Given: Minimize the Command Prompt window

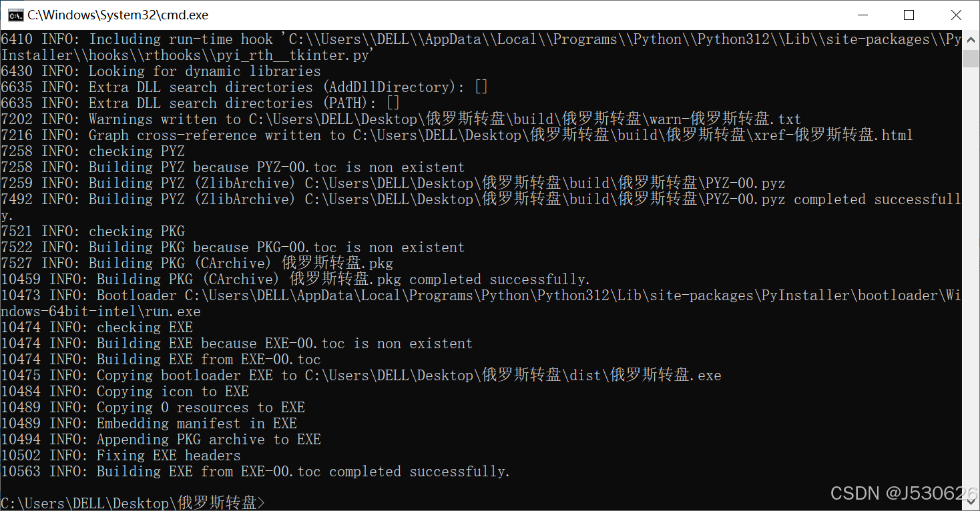Looking at the screenshot, I should click(862, 14).
